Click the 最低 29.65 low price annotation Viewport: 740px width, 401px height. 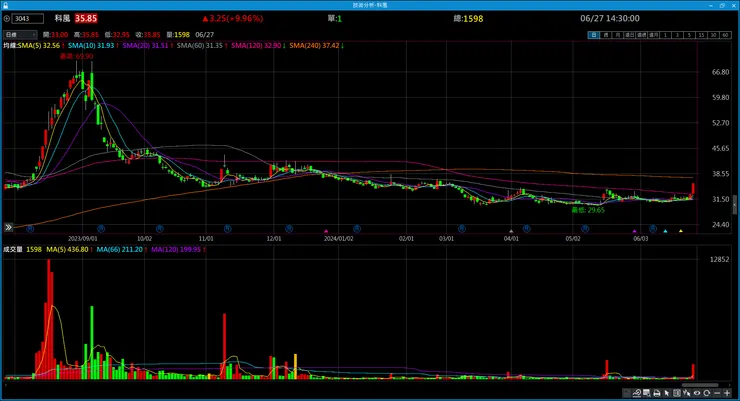click(588, 210)
